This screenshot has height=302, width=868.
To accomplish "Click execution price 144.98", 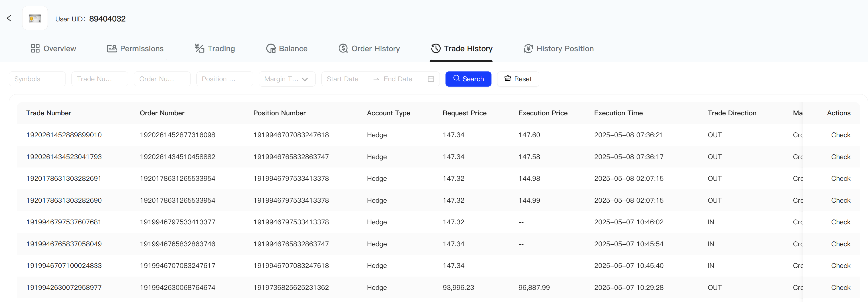I will click(529, 178).
